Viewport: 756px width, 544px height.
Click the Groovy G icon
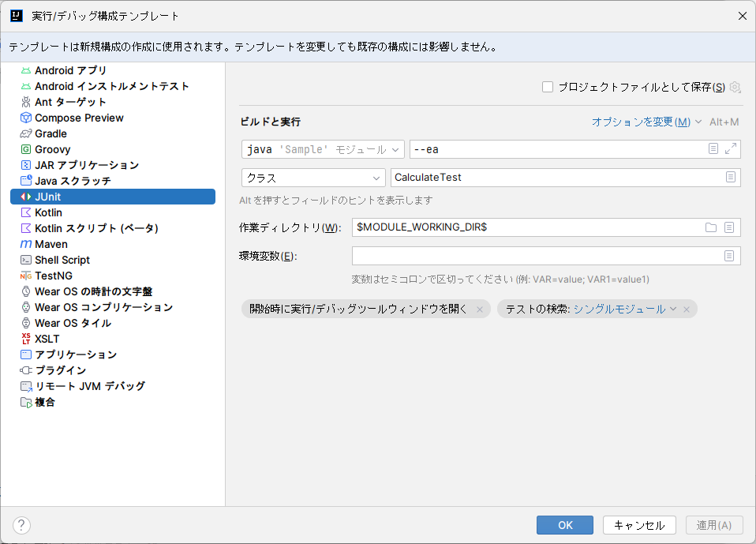click(26, 149)
